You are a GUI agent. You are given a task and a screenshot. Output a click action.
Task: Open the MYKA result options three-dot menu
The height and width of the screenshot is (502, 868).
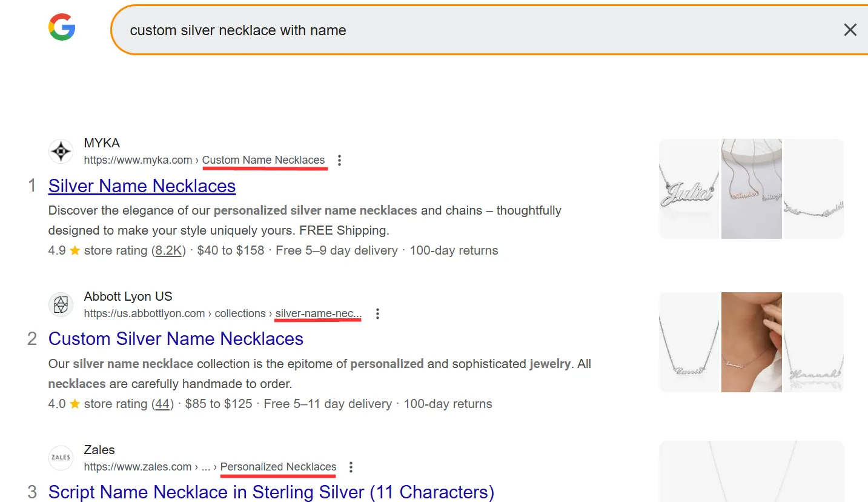(339, 161)
